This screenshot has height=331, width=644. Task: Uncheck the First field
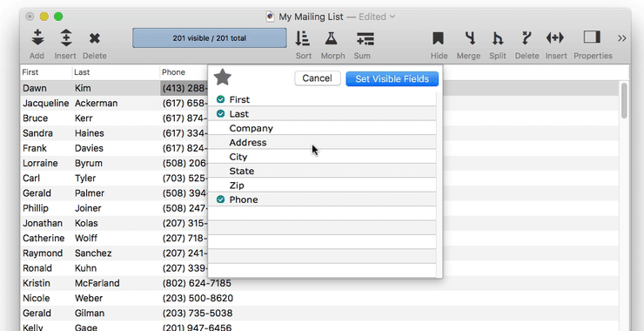pos(220,99)
